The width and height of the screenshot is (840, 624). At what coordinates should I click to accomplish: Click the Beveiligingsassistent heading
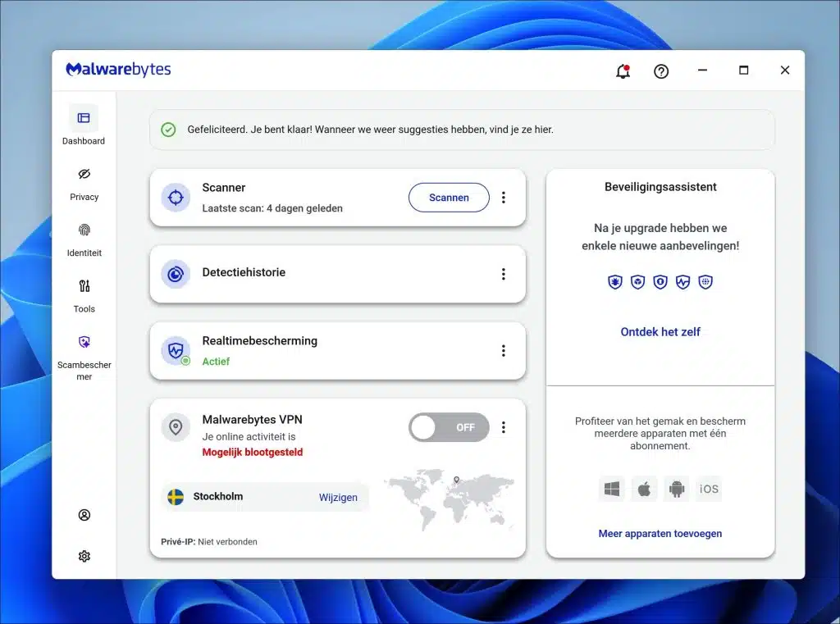[x=660, y=187]
